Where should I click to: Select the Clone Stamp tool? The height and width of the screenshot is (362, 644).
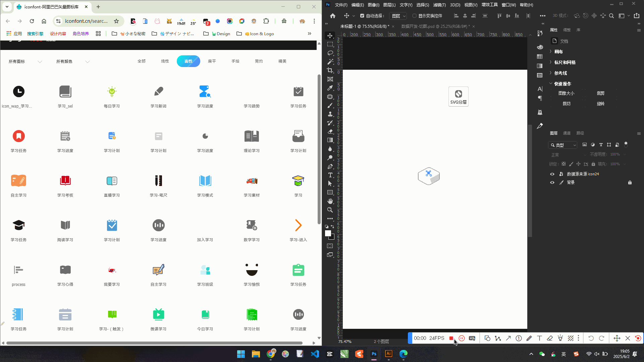330,114
